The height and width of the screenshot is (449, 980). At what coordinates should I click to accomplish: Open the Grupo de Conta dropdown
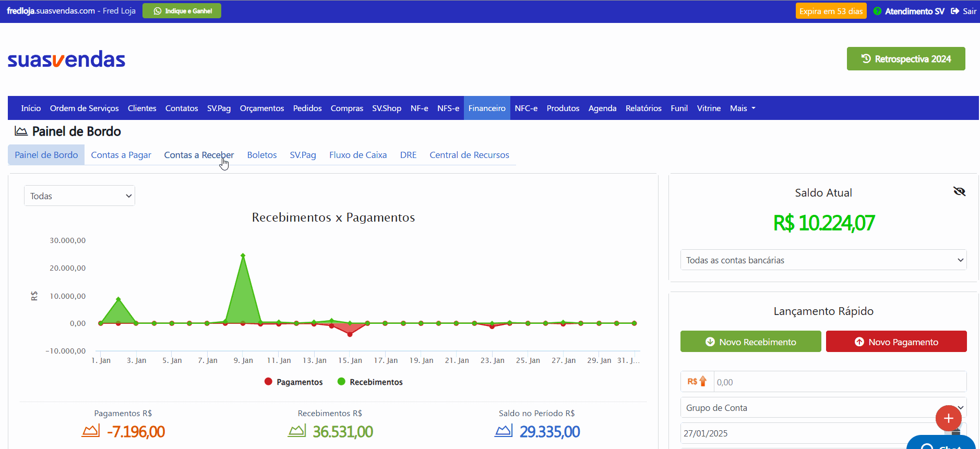click(x=823, y=407)
